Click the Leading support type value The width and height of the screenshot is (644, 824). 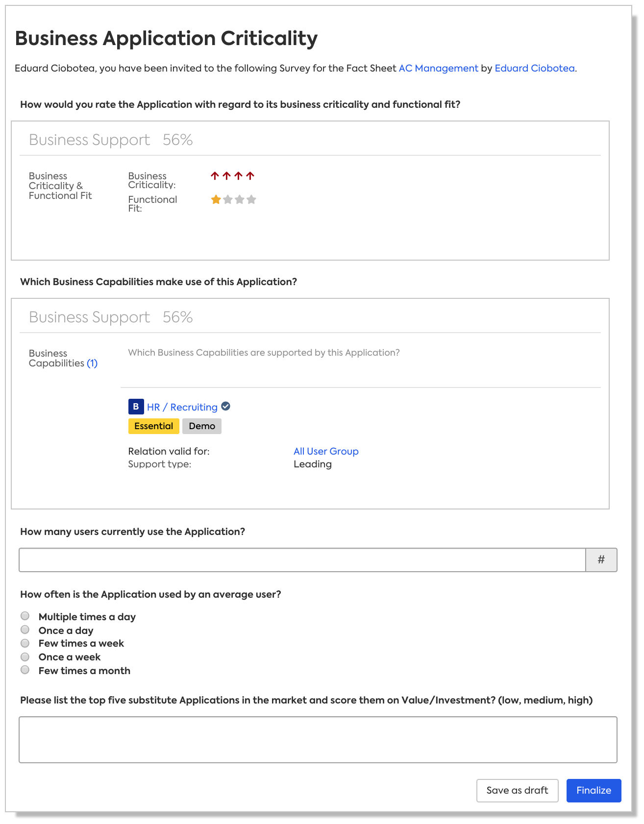[x=313, y=464]
